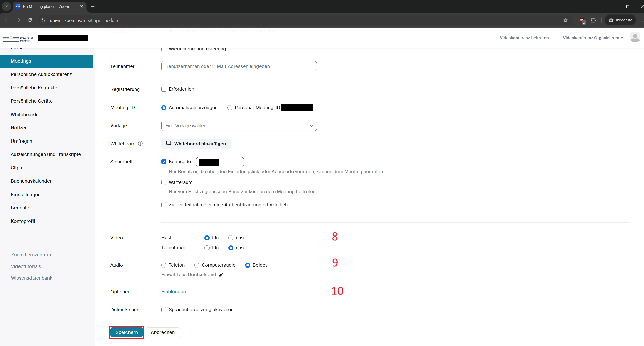Image resolution: width=644 pixels, height=346 pixels.
Task: Reload the page
Action: [30, 20]
